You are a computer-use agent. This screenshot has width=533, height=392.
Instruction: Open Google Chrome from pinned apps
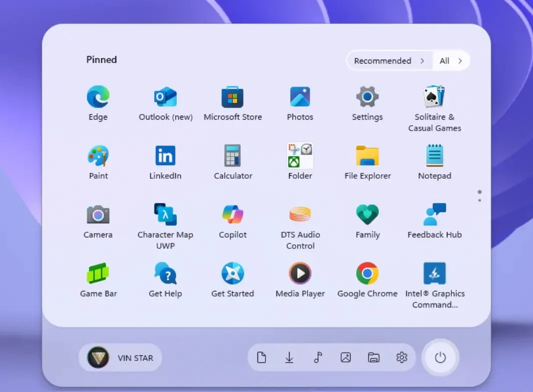[x=367, y=274]
